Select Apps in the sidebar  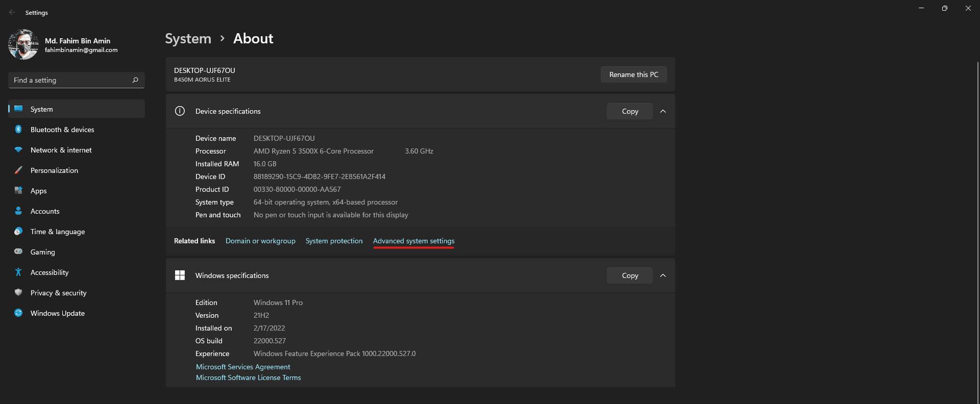[77, 191]
